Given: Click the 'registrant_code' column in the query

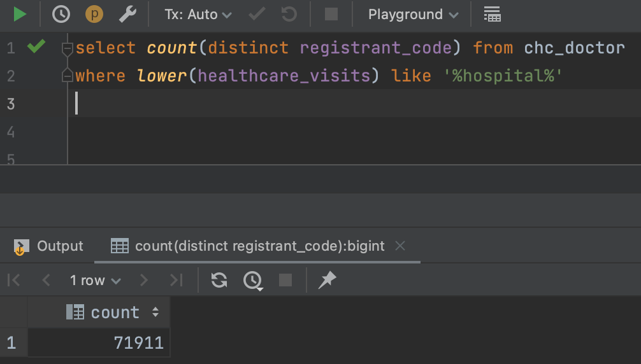Looking at the screenshot, I should [376, 48].
